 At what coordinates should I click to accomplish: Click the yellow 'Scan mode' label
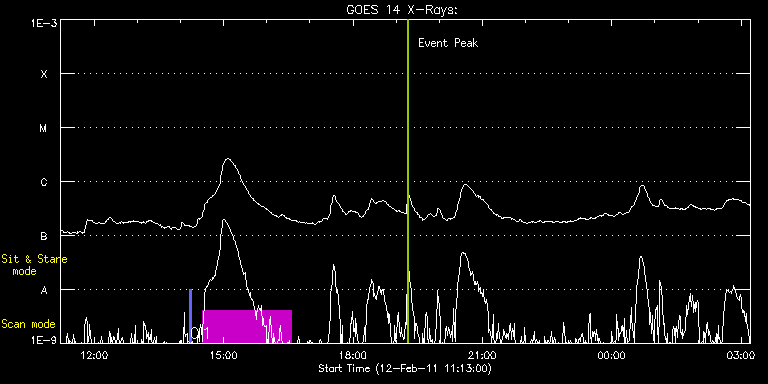click(28, 324)
